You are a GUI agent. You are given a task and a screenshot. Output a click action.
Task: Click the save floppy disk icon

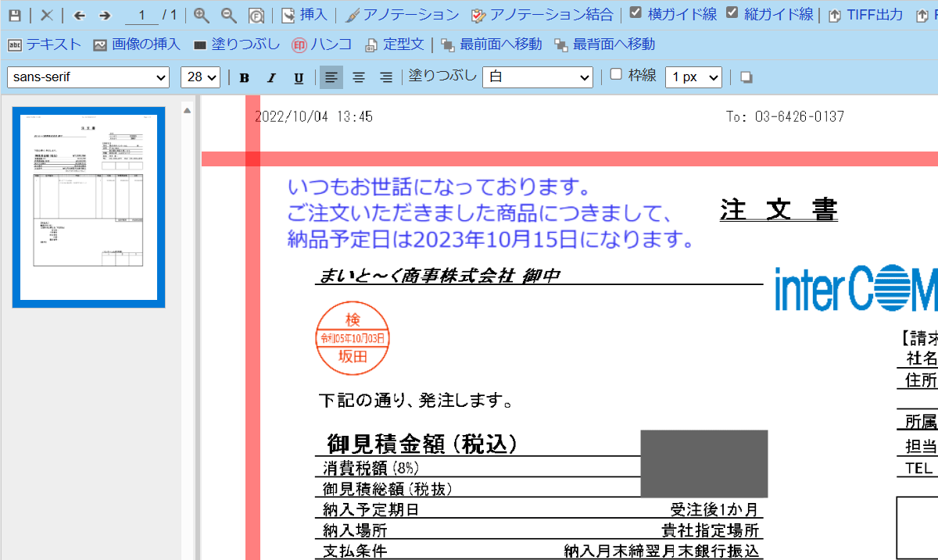(x=14, y=15)
